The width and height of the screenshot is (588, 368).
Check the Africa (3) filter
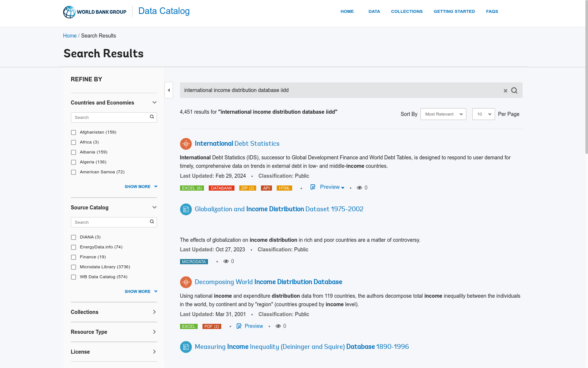point(73,142)
